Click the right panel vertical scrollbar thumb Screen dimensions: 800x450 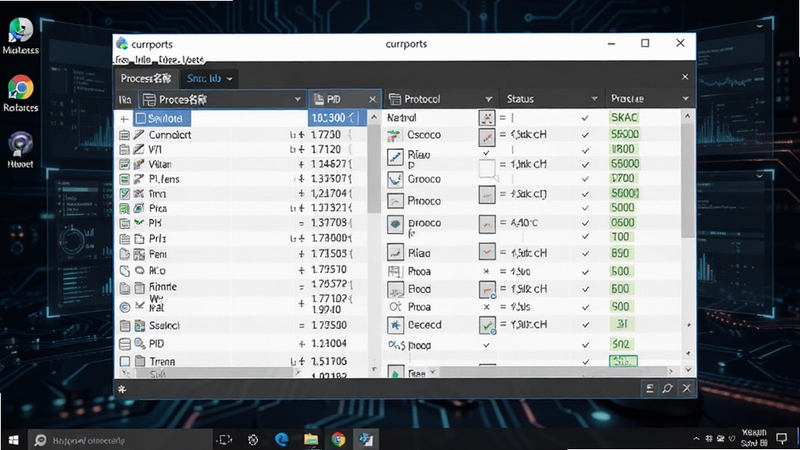point(687,179)
